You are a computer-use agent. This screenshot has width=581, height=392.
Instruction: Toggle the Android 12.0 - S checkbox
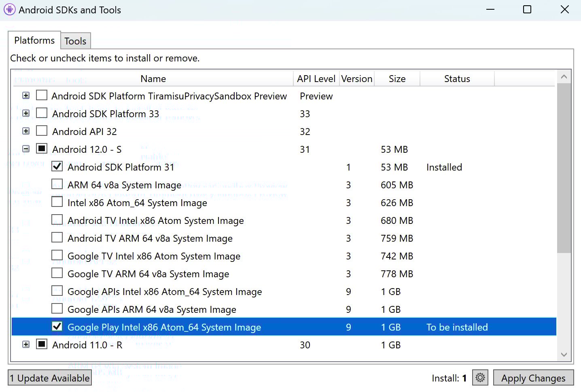coord(42,149)
